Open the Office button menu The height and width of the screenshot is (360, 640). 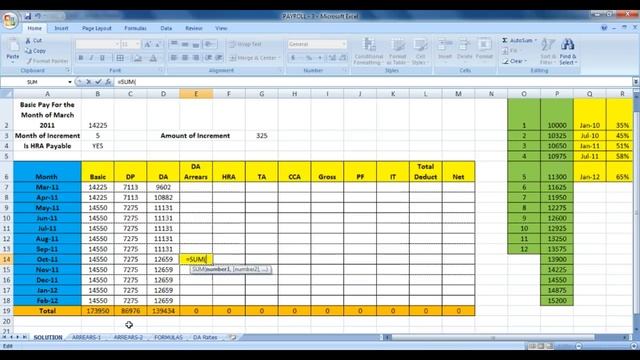coord(10,20)
